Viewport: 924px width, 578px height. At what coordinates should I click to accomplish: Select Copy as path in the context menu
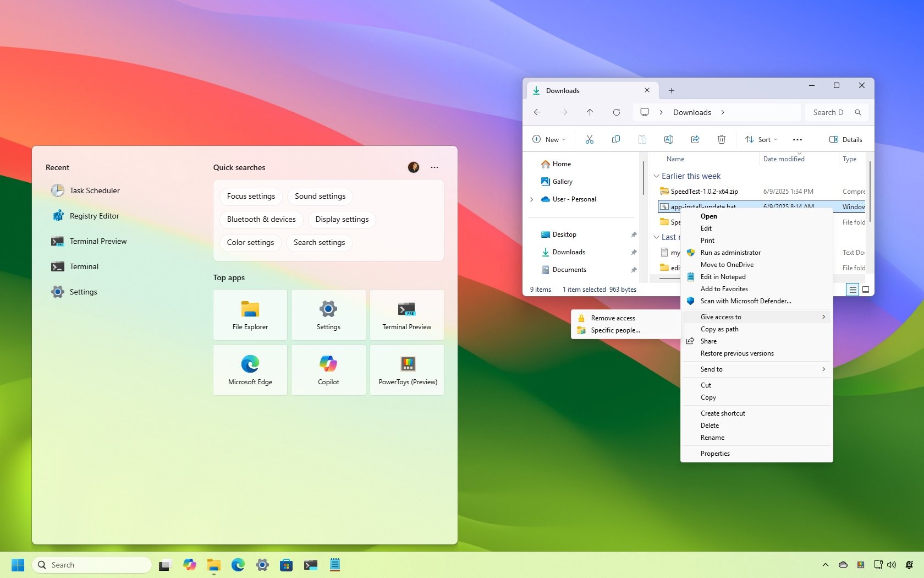[x=719, y=329]
